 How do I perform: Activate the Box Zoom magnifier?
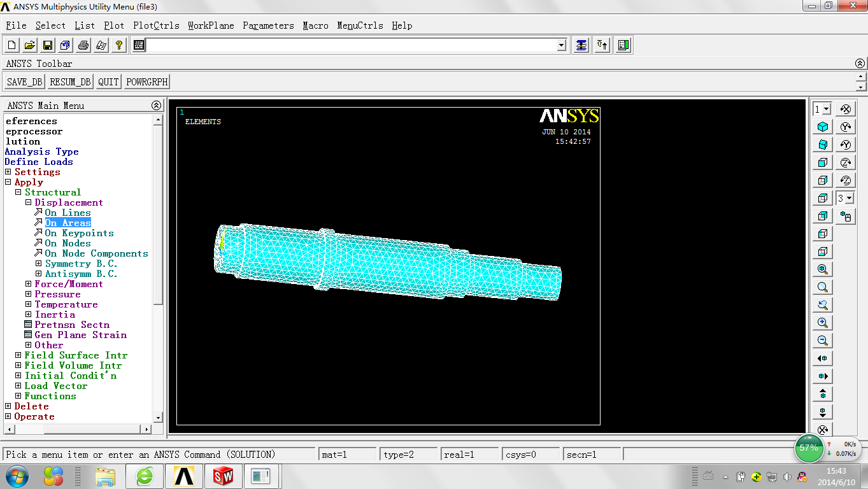pos(823,287)
